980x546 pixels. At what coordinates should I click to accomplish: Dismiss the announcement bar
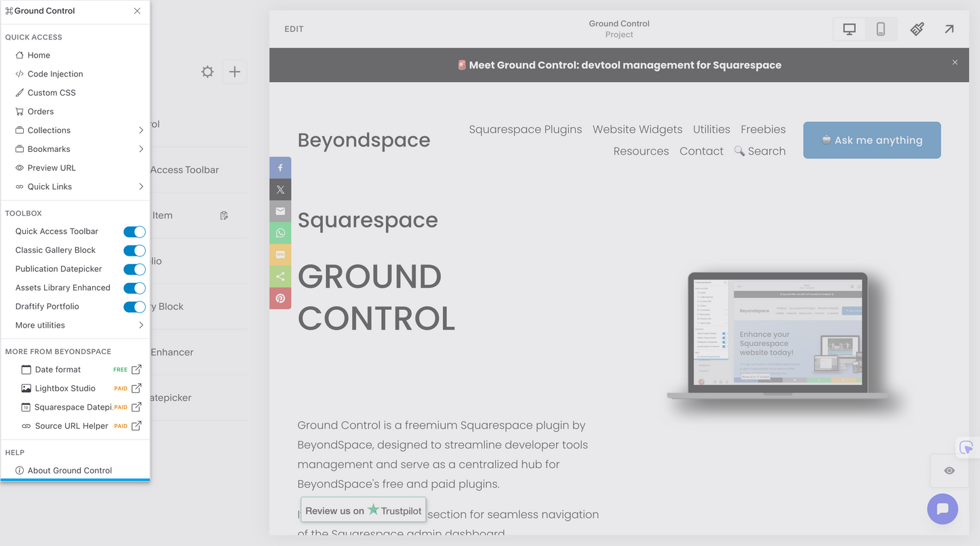coord(955,62)
